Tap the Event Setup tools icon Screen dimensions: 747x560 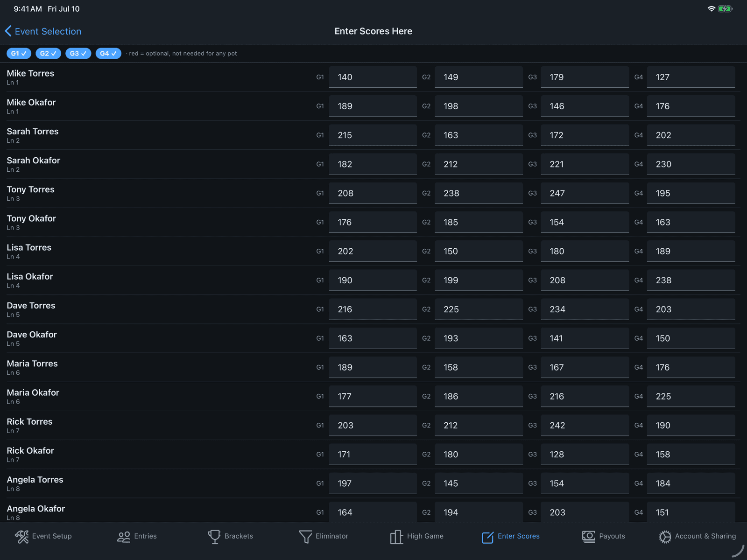21,537
